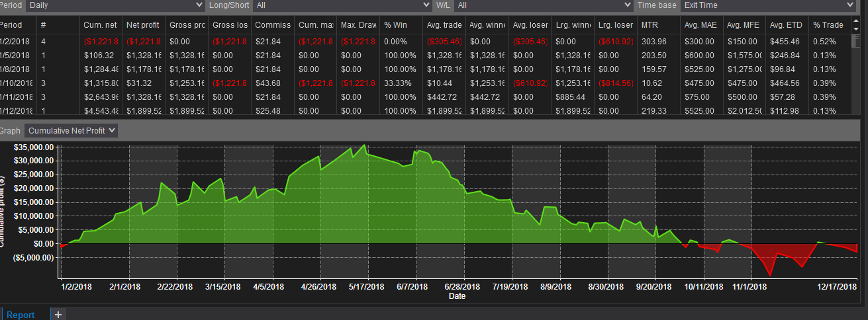The width and height of the screenshot is (868, 320).
Task: Click the red drawdown low after 11/1/2018
Action: [x=769, y=275]
